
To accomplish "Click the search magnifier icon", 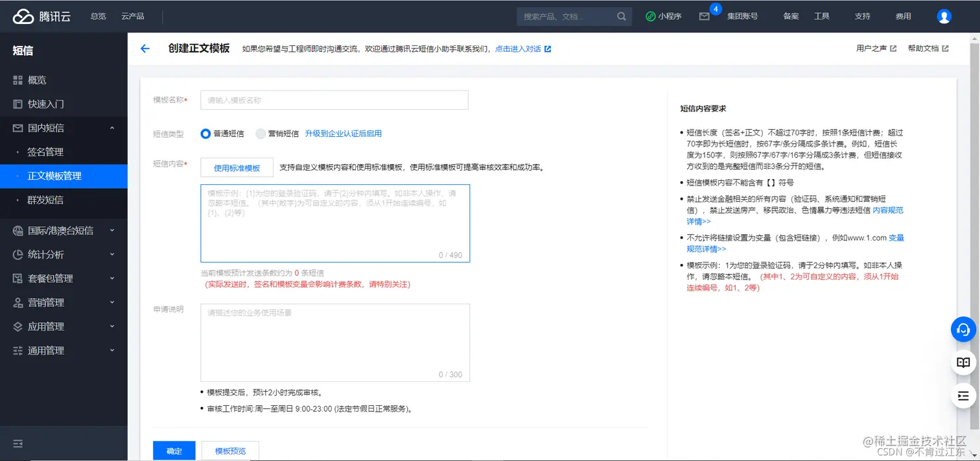I will 620,16.
